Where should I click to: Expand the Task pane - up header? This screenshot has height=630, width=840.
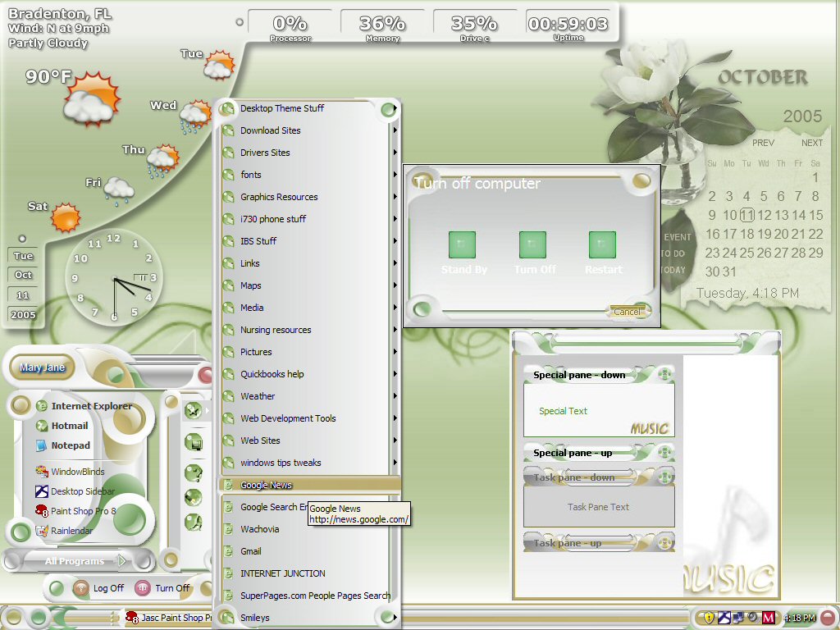(x=664, y=543)
